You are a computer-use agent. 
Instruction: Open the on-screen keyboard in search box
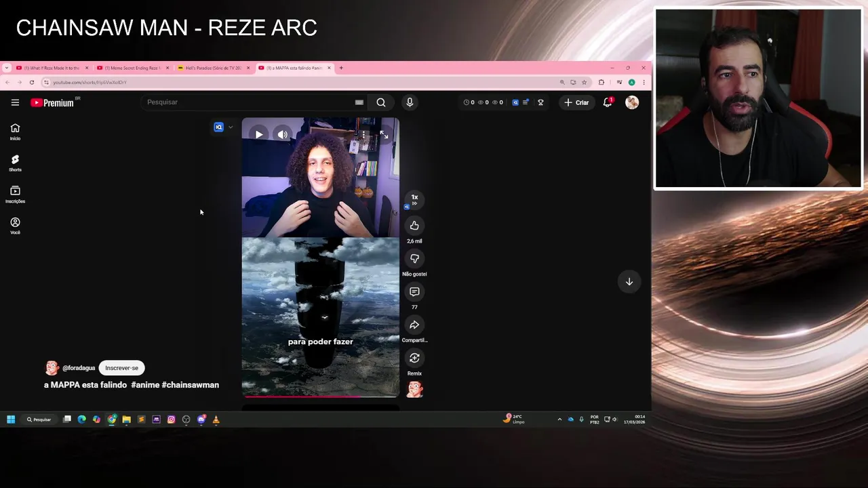pos(359,102)
